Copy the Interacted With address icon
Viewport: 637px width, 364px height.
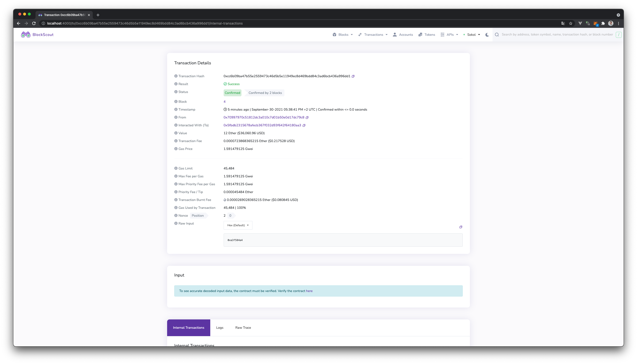[304, 125]
